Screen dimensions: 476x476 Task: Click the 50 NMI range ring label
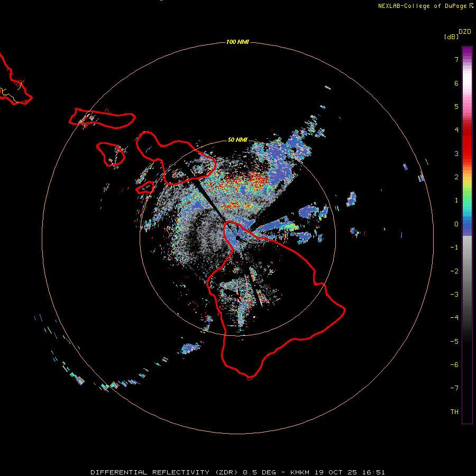pos(237,140)
